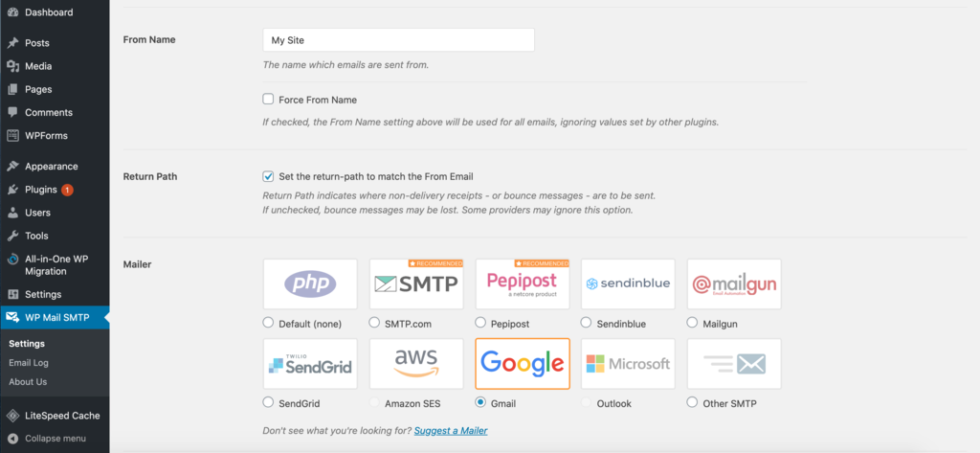The width and height of the screenshot is (980, 453).
Task: Open the About Us submenu link
Action: pos(28,382)
